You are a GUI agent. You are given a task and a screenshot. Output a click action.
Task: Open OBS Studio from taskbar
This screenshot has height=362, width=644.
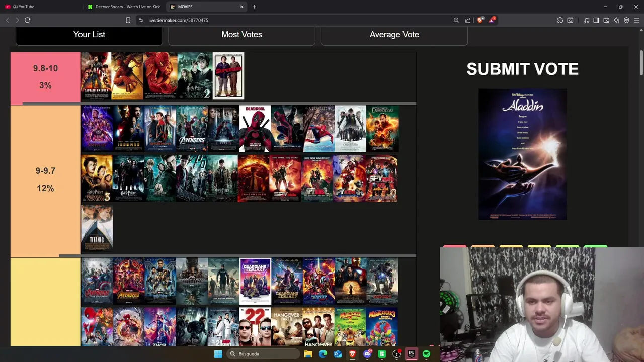(396, 354)
